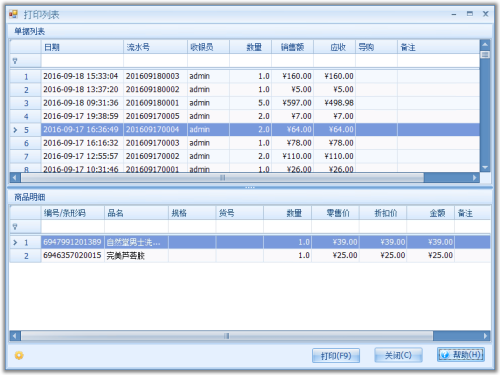500x375 pixels.
Task: Click the product detail horizontal scroll right arrow
Action: (x=486, y=336)
